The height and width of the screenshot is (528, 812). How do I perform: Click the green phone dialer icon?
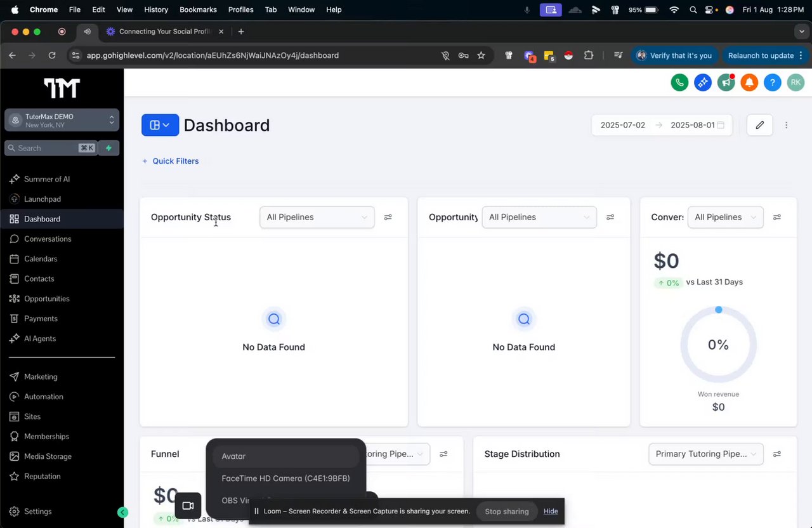[679, 82]
